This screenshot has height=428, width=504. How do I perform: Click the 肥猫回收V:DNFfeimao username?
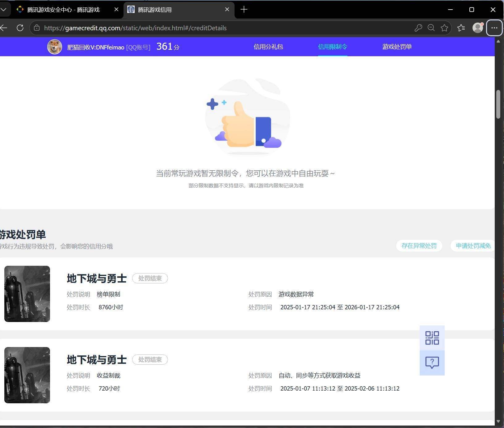[x=96, y=47]
